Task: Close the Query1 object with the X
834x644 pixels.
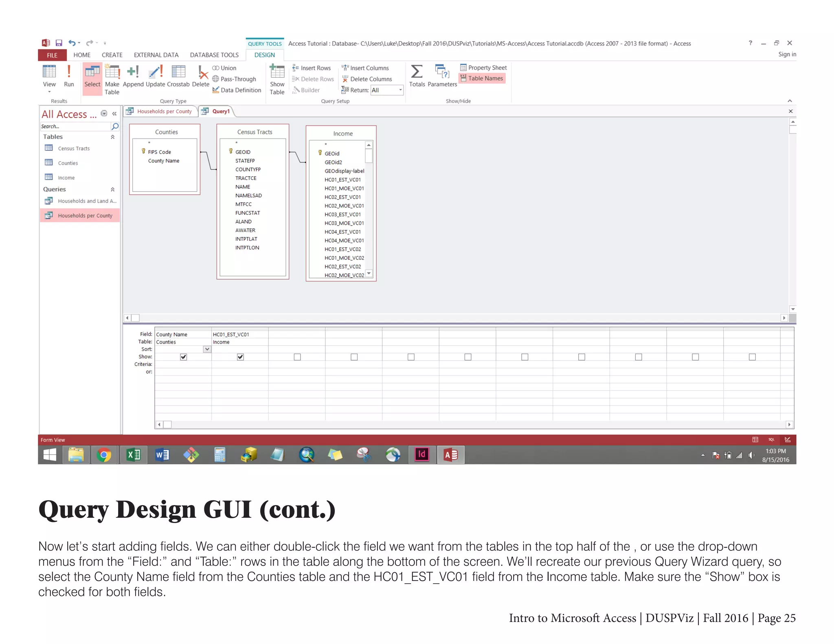Action: coord(790,111)
